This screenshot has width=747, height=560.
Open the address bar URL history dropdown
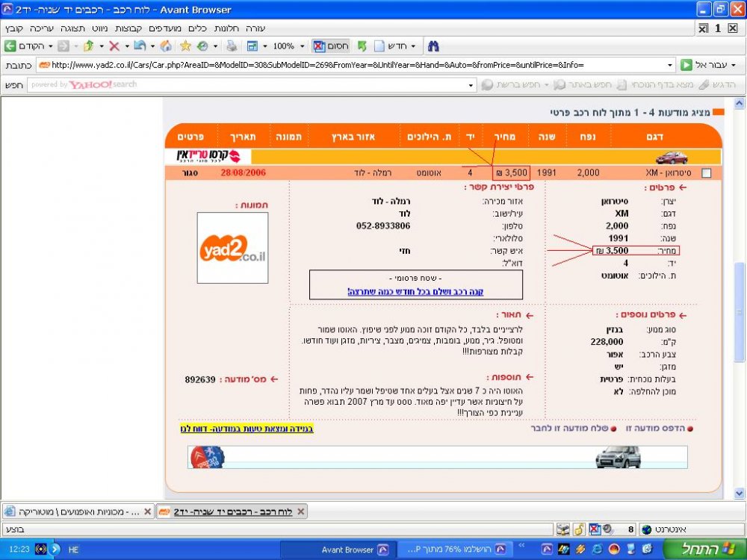click(670, 65)
